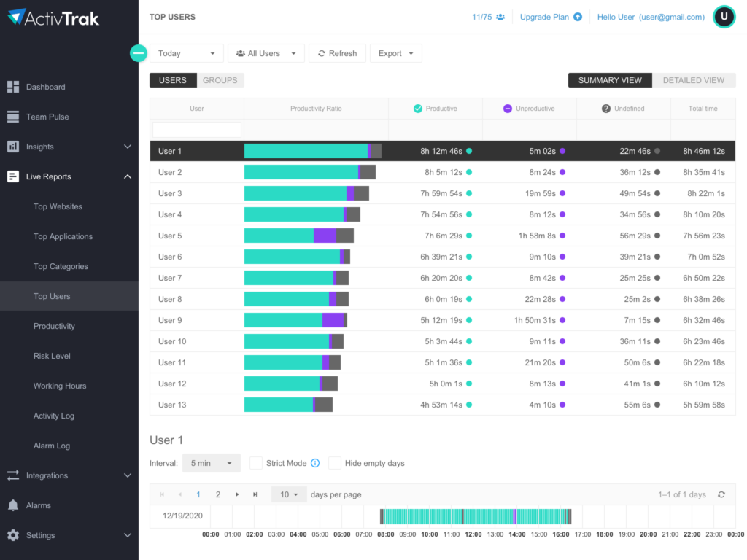
Task: Check Hide empty days
Action: (334, 463)
